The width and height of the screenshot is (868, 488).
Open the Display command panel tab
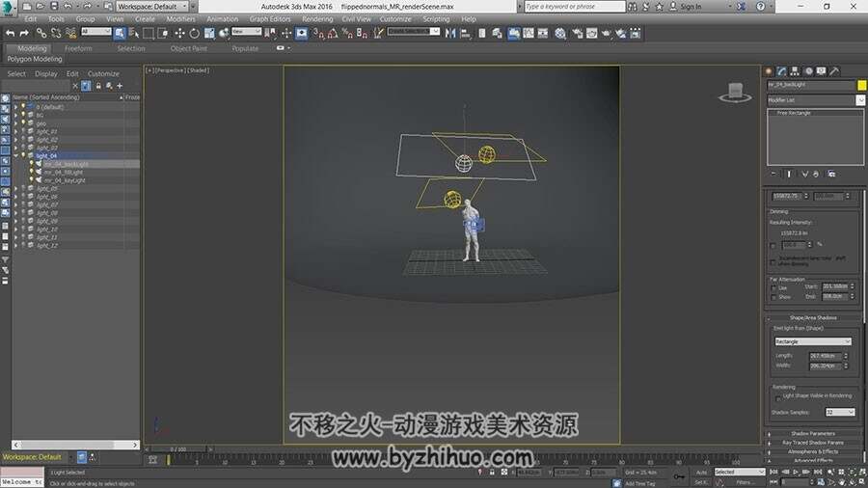pos(822,71)
